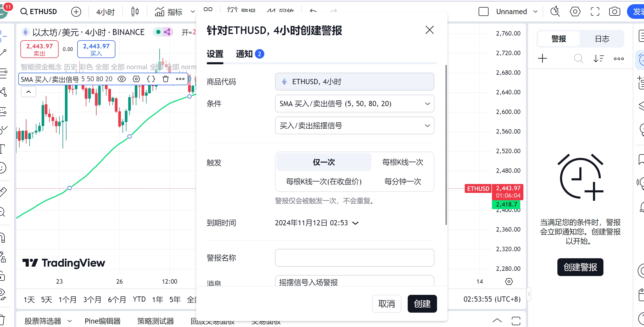Viewport: 644px width, 327px height.
Task: Collapse the right sidebar arrow
Action: [529, 294]
